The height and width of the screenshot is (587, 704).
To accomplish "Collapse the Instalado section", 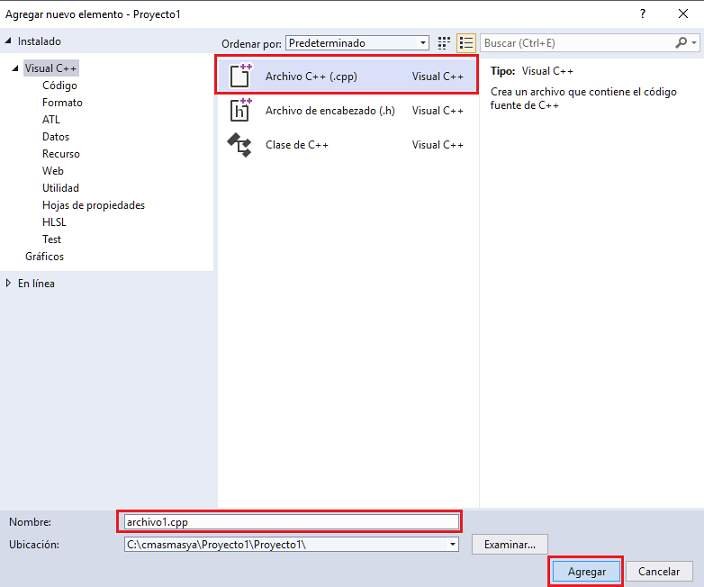I will [9, 42].
